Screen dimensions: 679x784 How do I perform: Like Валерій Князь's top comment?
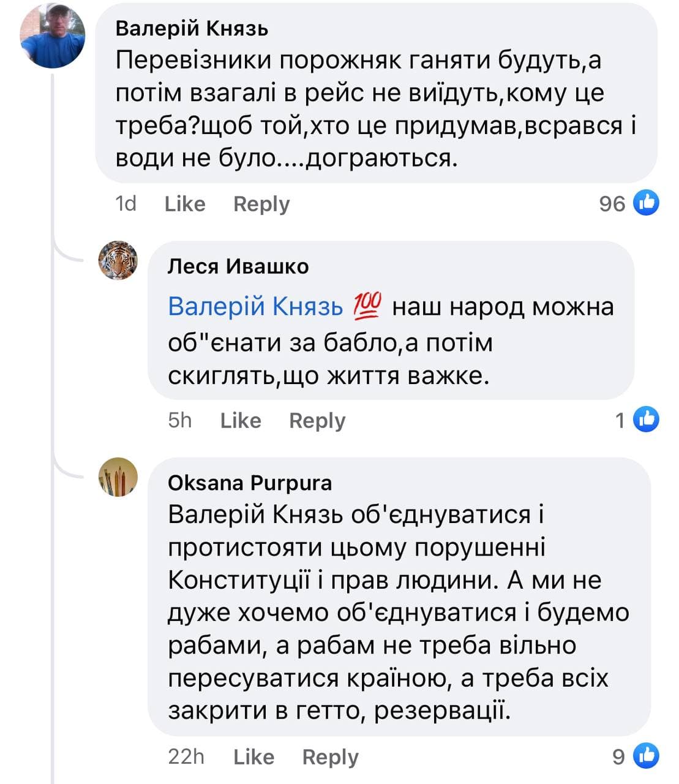[184, 204]
